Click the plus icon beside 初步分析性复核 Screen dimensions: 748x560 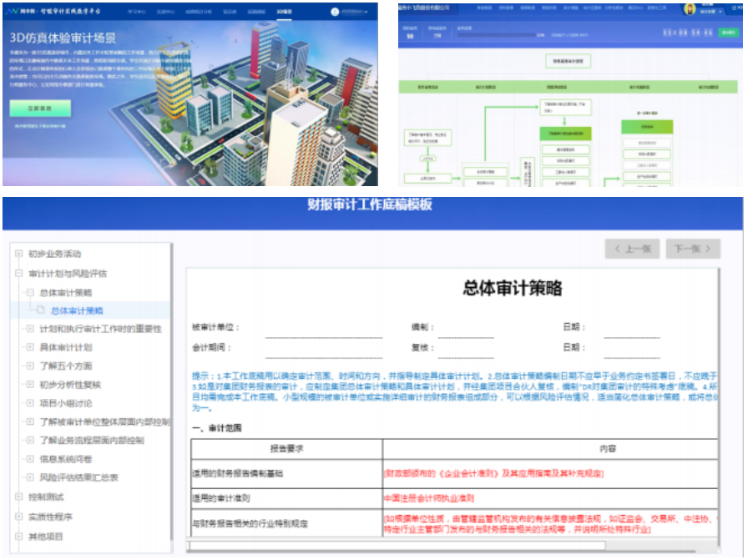click(x=30, y=385)
